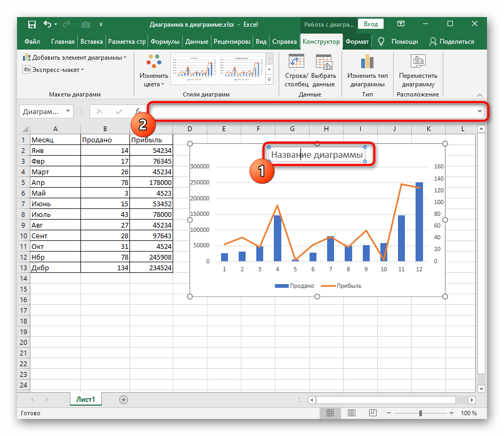Click the Прибыль legend entry

tap(341, 286)
